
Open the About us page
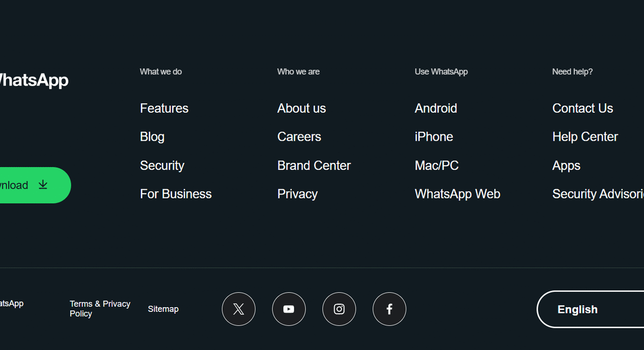click(x=301, y=108)
